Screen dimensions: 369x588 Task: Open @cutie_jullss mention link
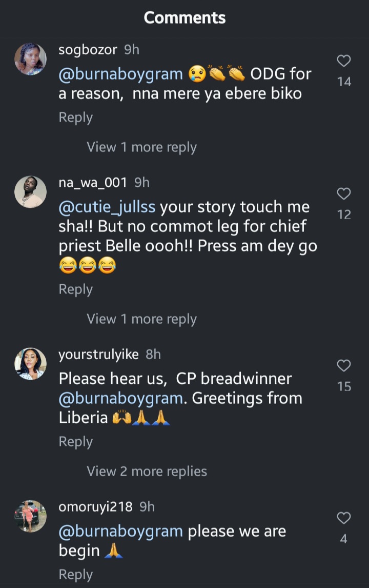tap(108, 207)
